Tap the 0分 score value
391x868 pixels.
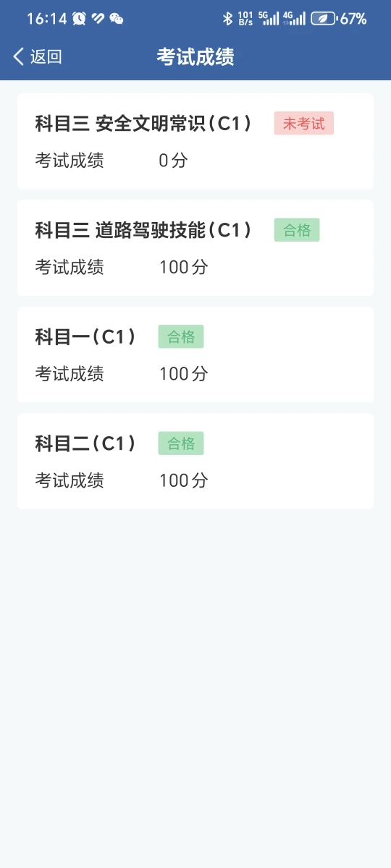point(173,161)
